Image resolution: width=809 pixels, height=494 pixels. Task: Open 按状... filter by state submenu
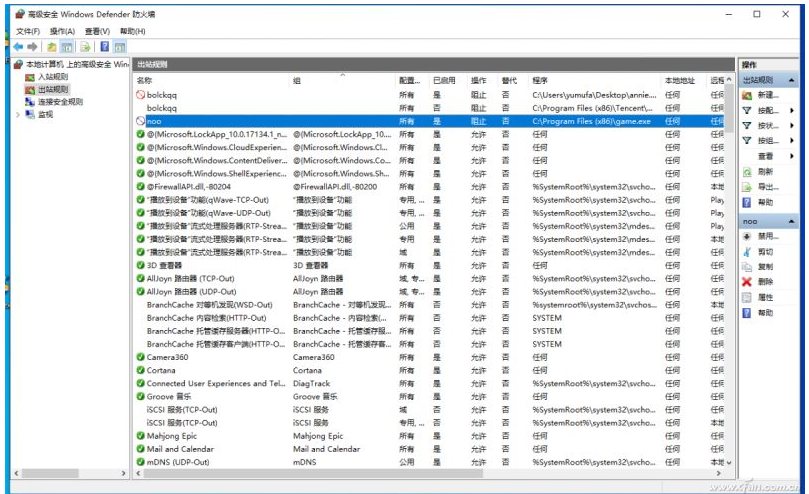[768, 125]
